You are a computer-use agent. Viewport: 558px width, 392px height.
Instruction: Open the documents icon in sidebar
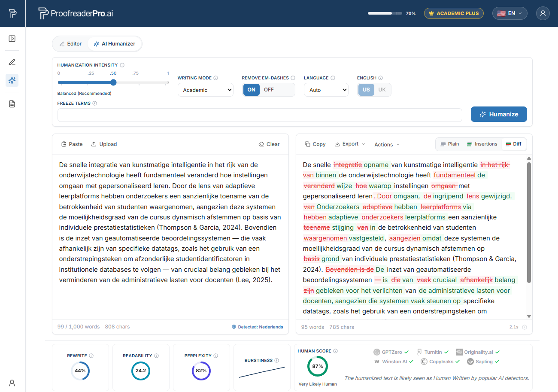(x=12, y=104)
